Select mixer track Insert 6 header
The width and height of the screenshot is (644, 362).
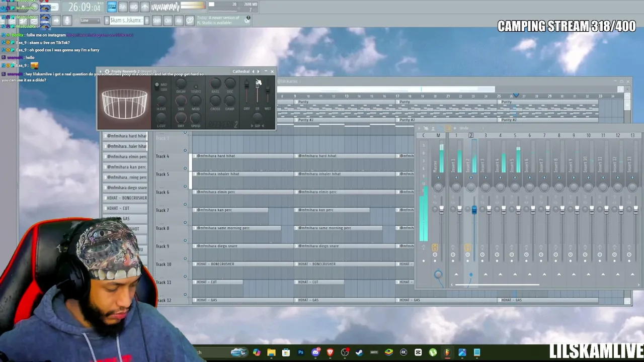[529, 135]
